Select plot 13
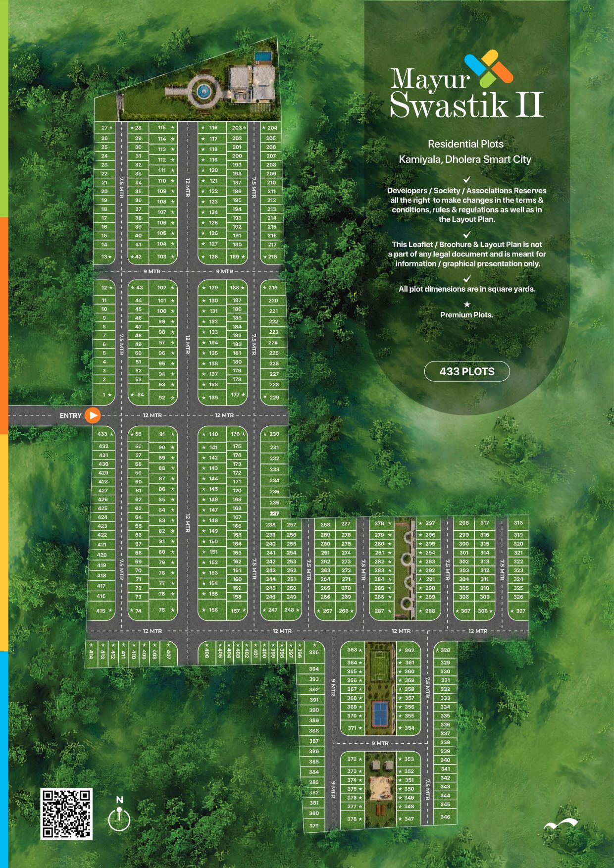 pyautogui.click(x=104, y=256)
